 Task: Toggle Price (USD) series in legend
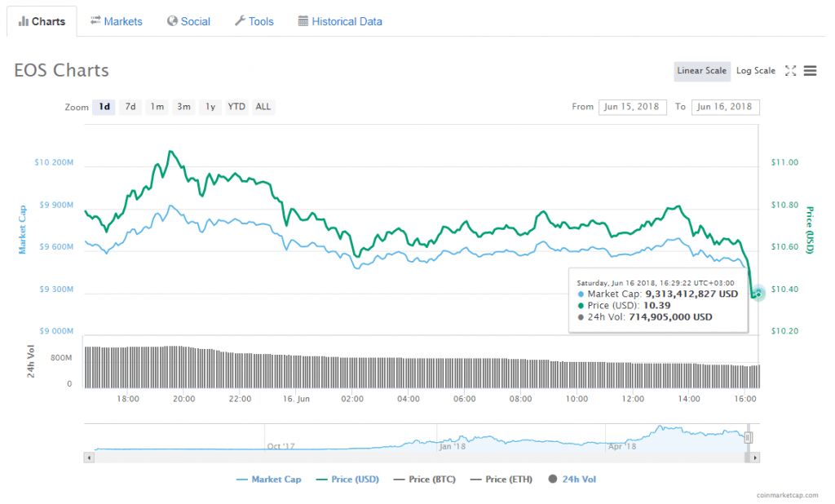pos(347,480)
